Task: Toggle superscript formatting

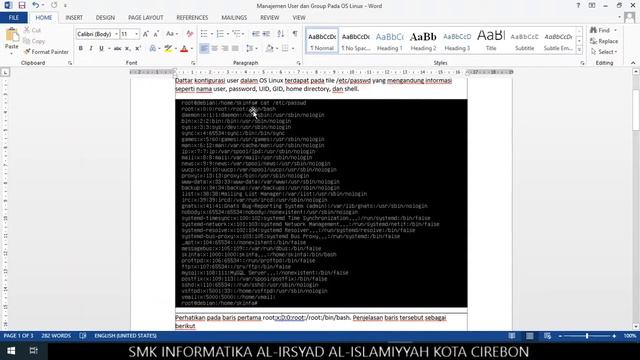Action: point(138,49)
